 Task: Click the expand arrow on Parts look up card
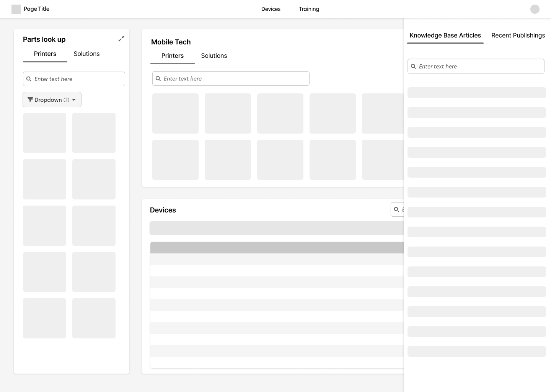tap(121, 39)
